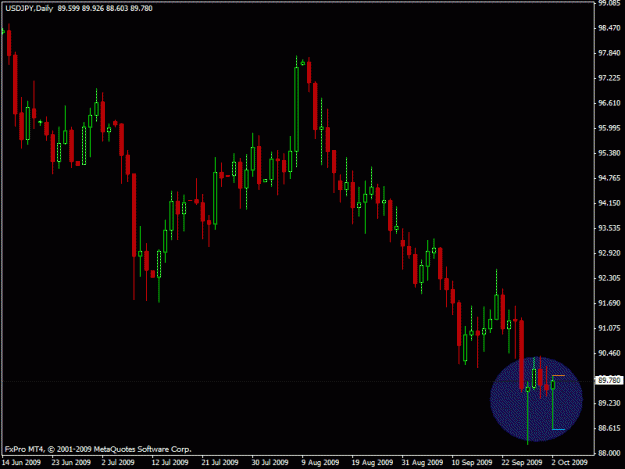Screen dimensions: 625x469
Task: Click the 97.225 price axis label
Action: click(609, 78)
